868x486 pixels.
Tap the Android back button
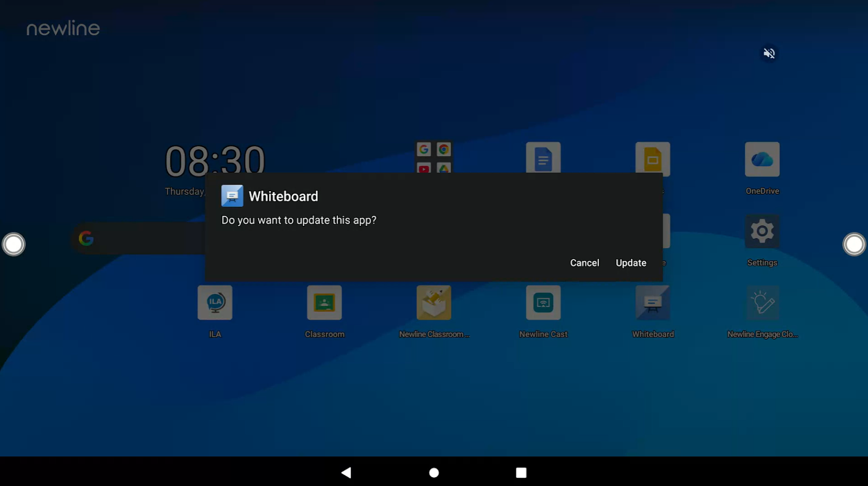346,472
